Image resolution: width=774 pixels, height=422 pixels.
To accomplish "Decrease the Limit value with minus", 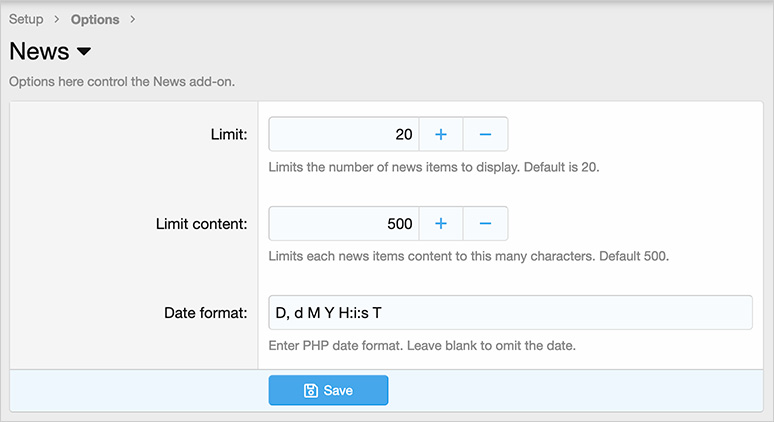I will [485, 134].
